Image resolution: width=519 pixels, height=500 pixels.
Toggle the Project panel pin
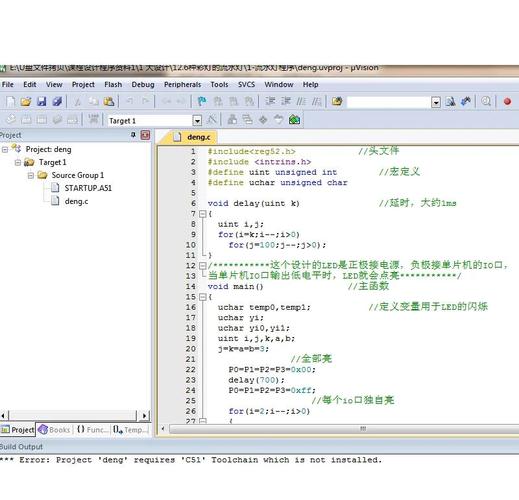point(133,135)
